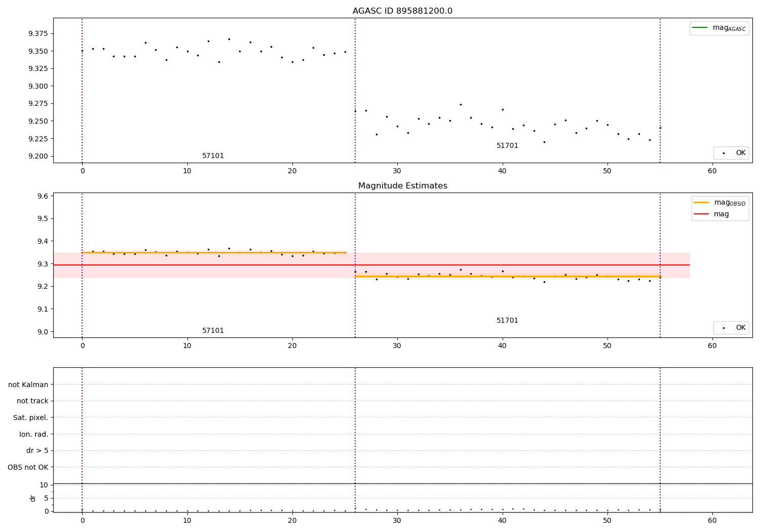Viewport: 760px width, 532px height.
Task: Click the orange OBSID line above the 51701 label
Action: tap(507, 276)
